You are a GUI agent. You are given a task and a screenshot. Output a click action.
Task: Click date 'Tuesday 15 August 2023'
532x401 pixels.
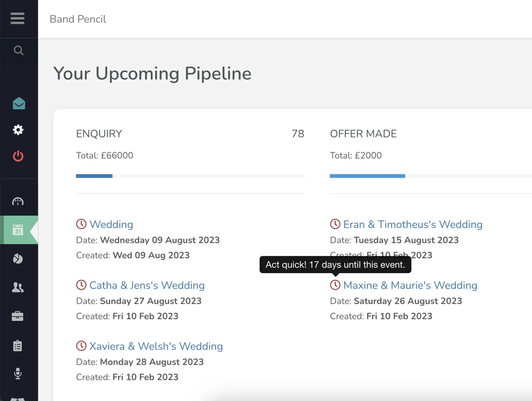coord(406,240)
